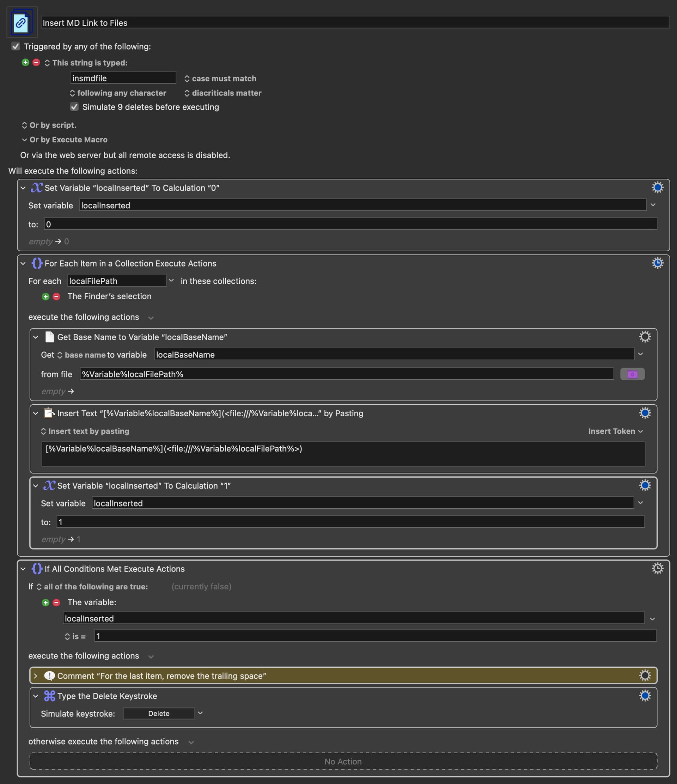Change trigger type from This string is typed

pos(86,63)
